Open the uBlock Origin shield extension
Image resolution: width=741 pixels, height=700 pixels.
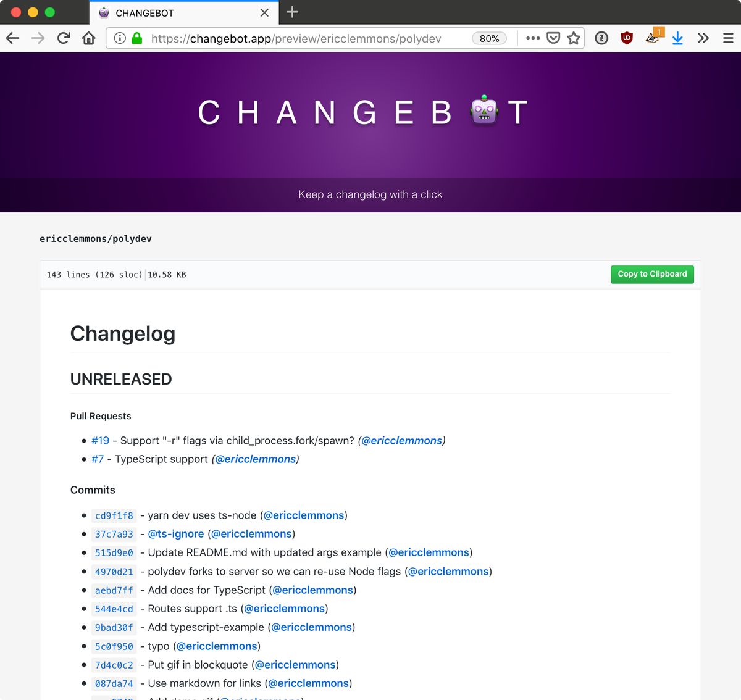[x=627, y=38]
